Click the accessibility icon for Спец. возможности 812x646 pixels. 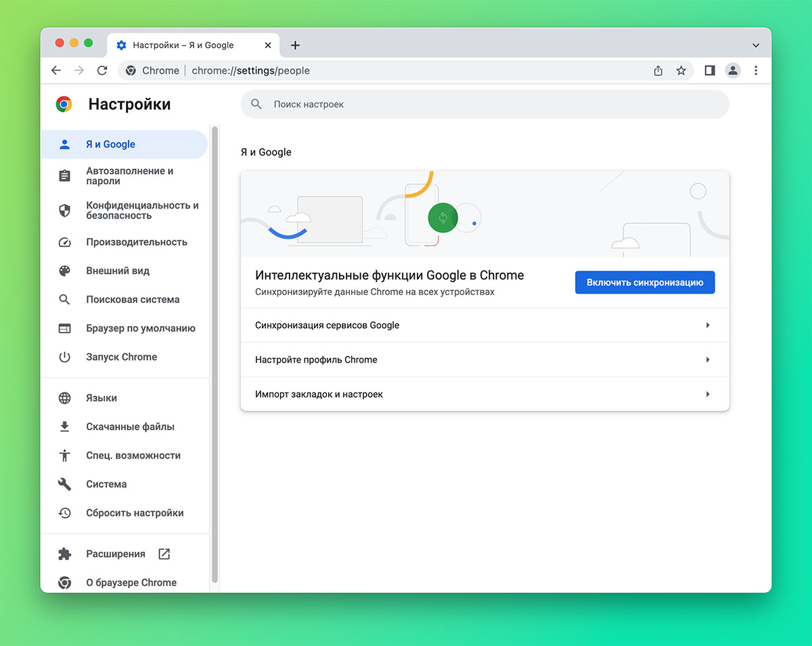[64, 455]
